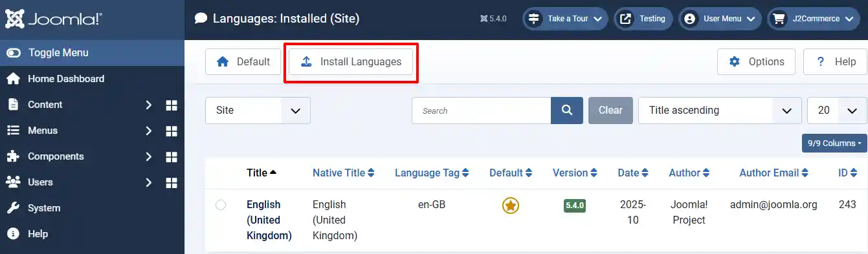868x254 pixels.
Task: Click the Install Languages button
Action: [x=351, y=62]
